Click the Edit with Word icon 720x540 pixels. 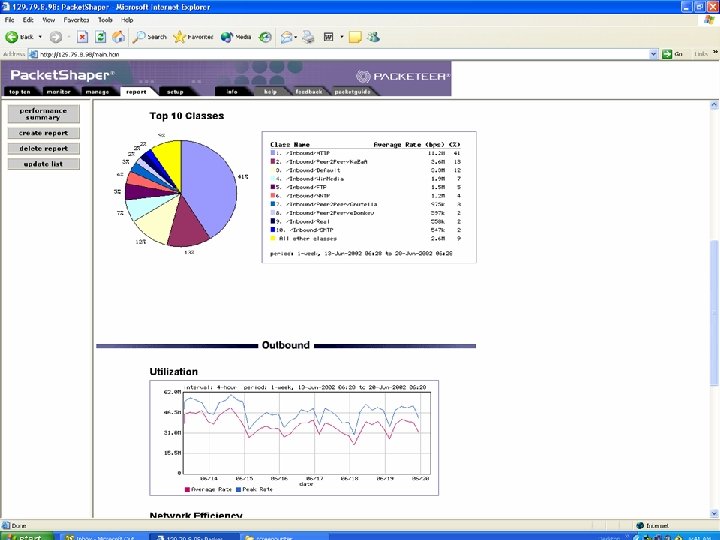click(x=329, y=37)
